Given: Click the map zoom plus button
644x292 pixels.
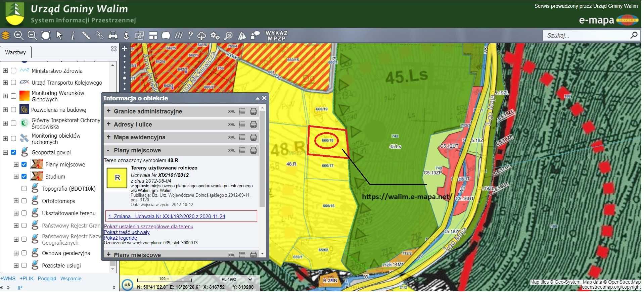Looking at the screenshot, I should click(x=125, y=48).
